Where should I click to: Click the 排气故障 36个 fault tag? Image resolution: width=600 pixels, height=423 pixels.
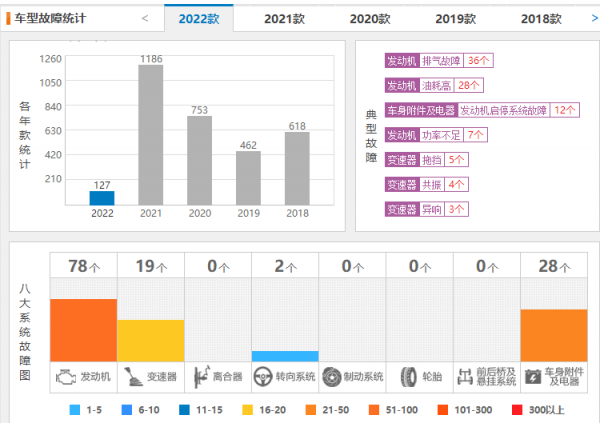pos(439,60)
